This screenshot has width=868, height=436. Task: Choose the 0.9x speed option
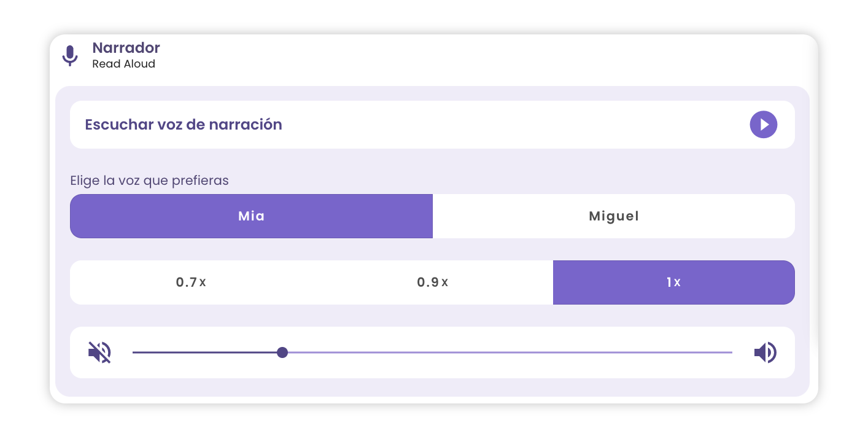pyautogui.click(x=433, y=282)
